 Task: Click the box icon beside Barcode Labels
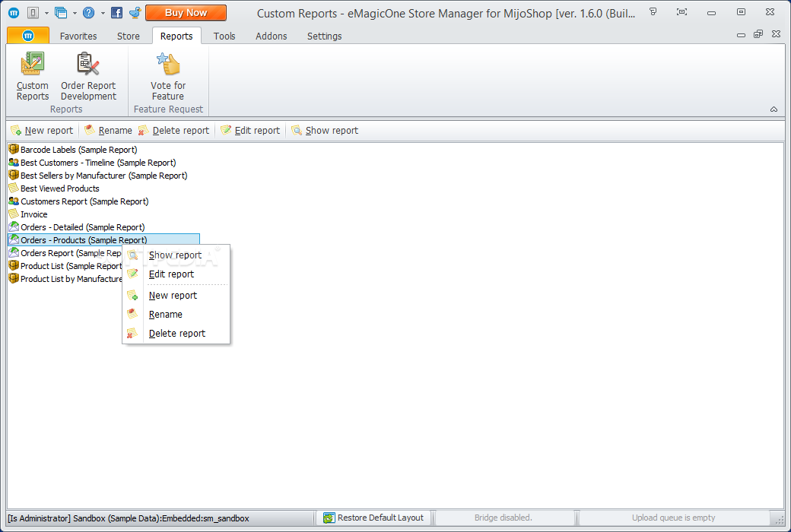tap(14, 149)
